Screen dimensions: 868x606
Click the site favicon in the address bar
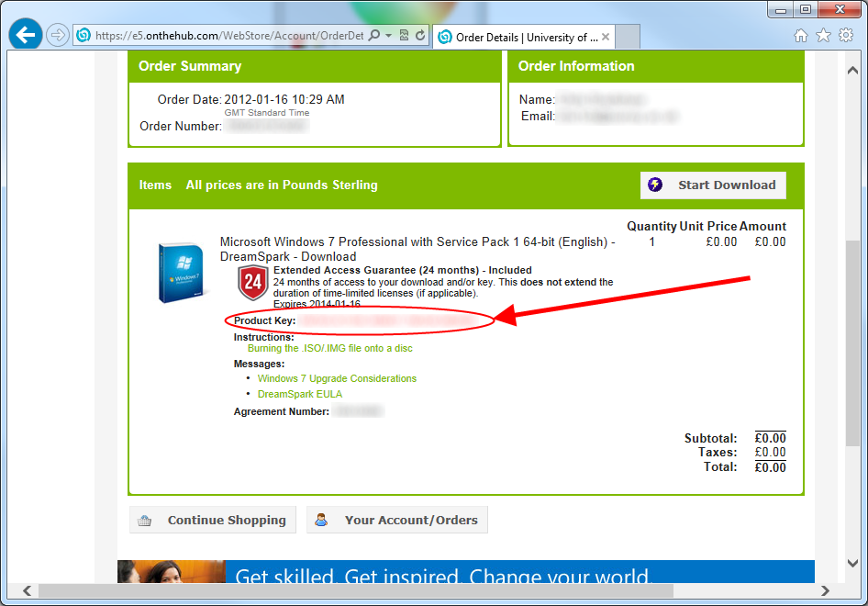[83, 36]
